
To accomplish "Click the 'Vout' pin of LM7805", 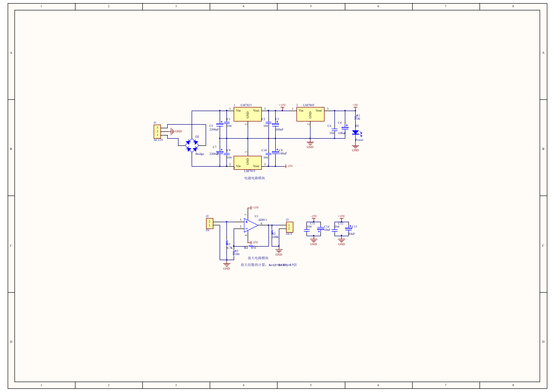I will (319, 111).
